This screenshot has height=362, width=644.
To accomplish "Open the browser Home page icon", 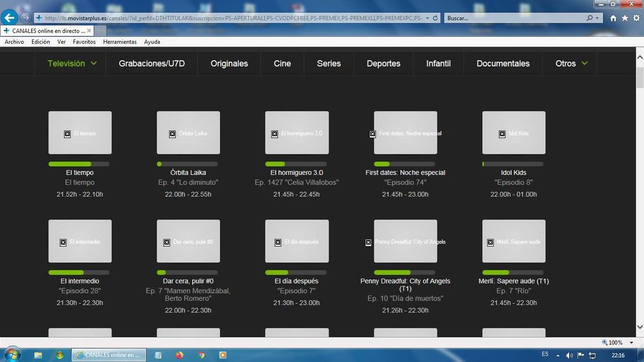I will coord(613,18).
